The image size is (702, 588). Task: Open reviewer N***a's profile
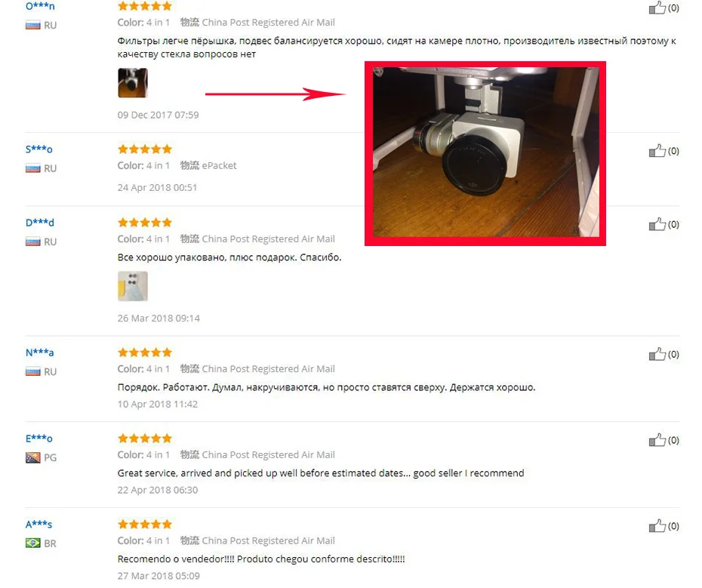tap(40, 352)
